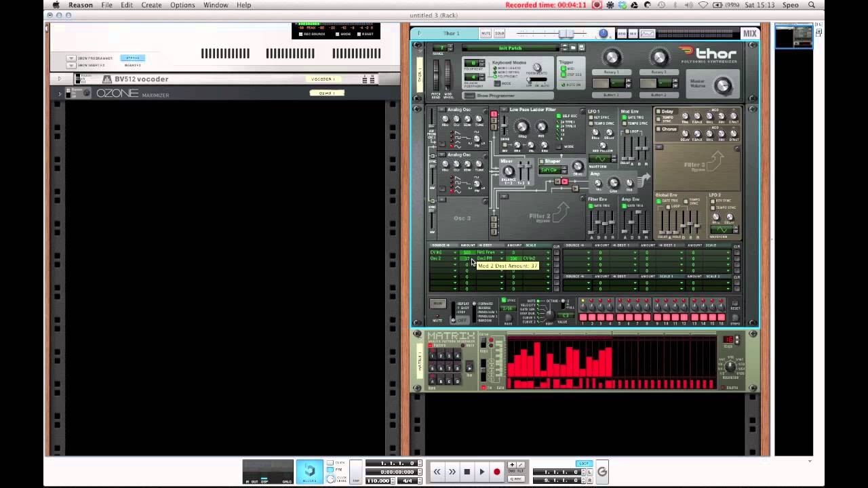Click the automation curve icon on Thor 1 strip

(648, 33)
